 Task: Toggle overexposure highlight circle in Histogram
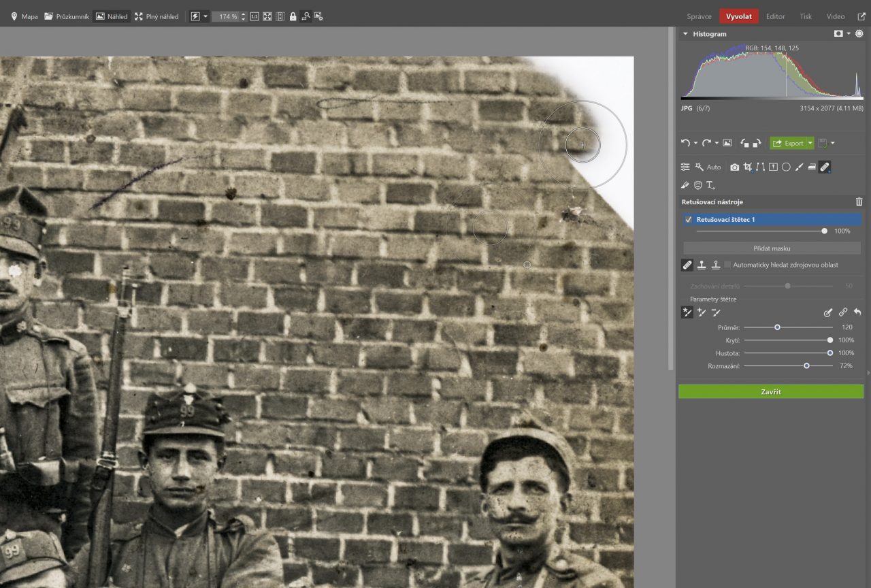[x=859, y=33]
